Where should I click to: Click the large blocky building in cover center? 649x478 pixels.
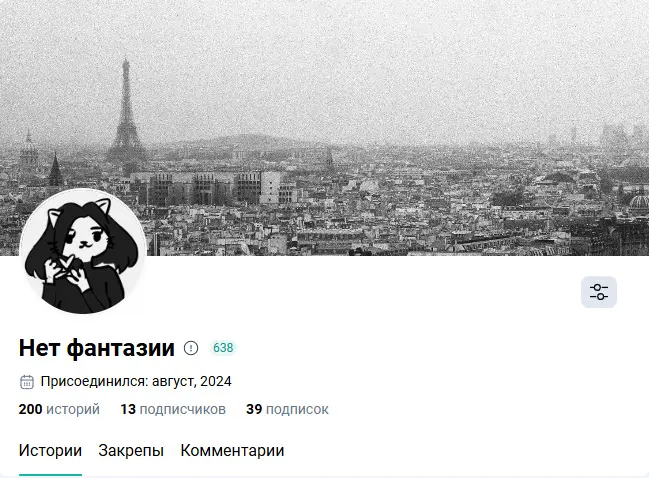pyautogui.click(x=215, y=188)
